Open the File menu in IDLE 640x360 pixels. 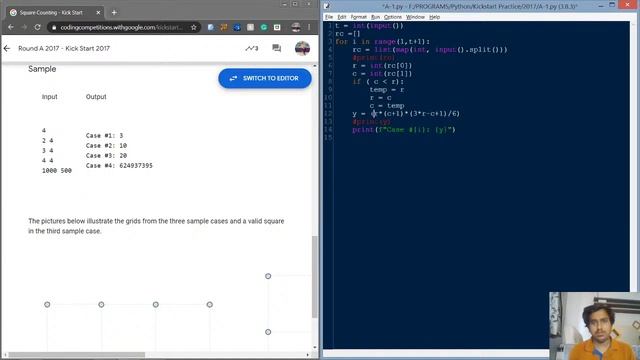coord(329,17)
